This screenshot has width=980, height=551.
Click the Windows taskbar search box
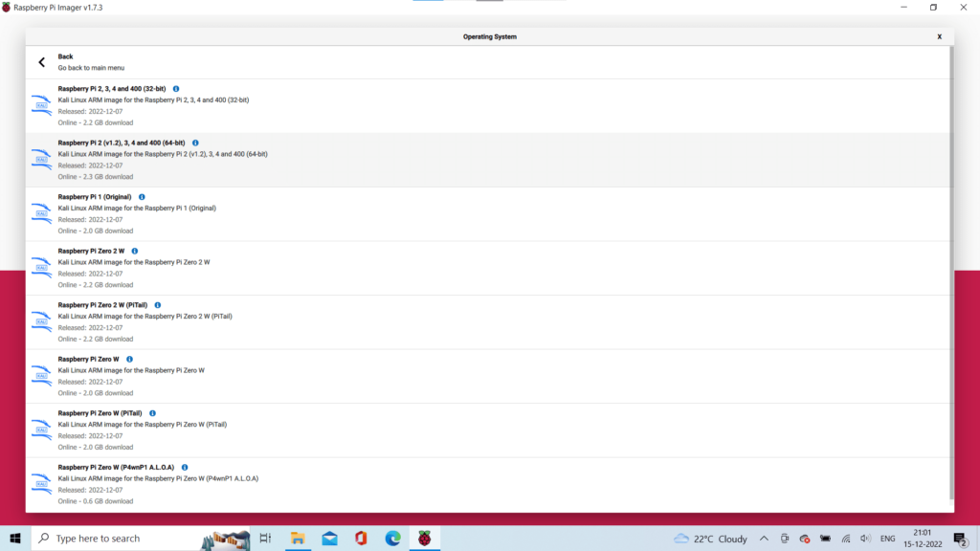[115, 539]
